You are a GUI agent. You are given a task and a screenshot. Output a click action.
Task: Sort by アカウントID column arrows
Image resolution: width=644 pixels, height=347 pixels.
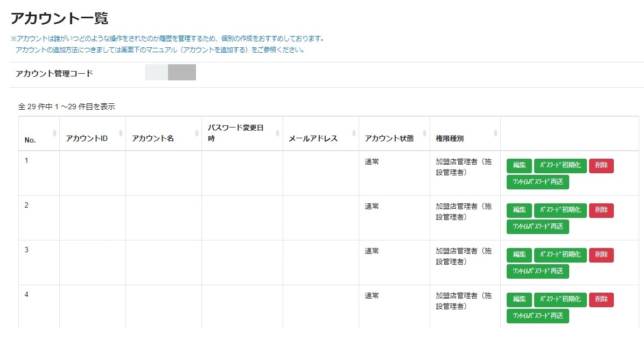[121, 133]
